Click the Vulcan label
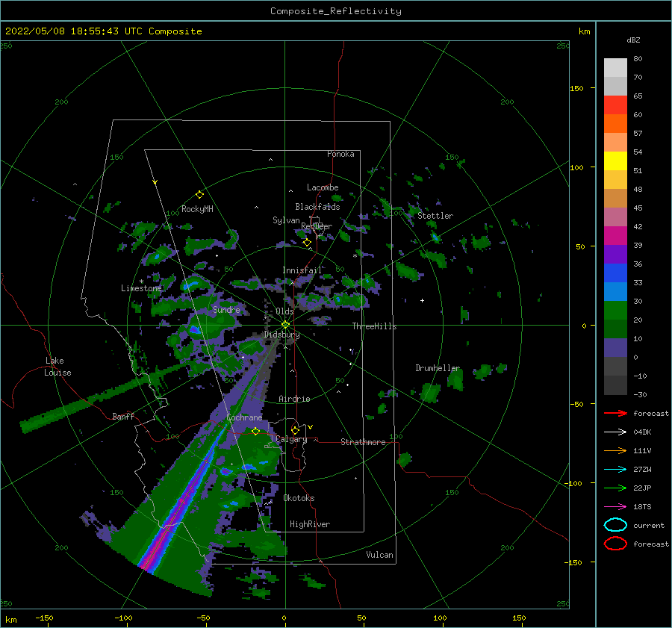The image size is (672, 628). tap(379, 555)
